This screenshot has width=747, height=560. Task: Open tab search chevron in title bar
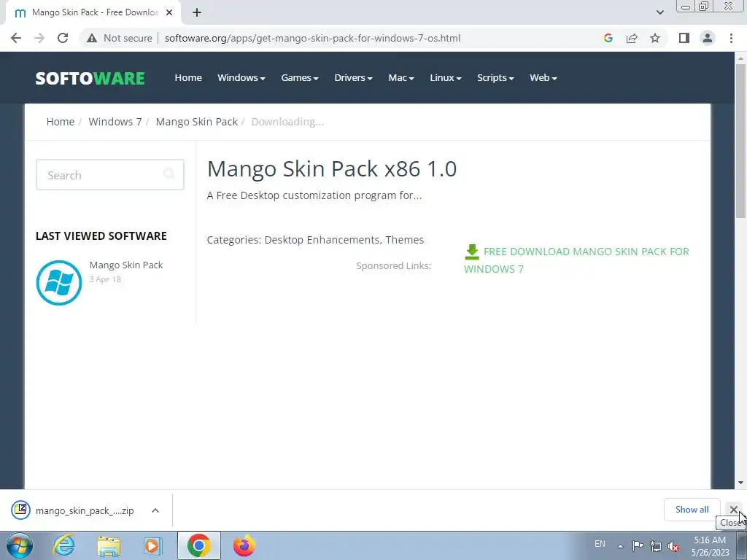(659, 12)
